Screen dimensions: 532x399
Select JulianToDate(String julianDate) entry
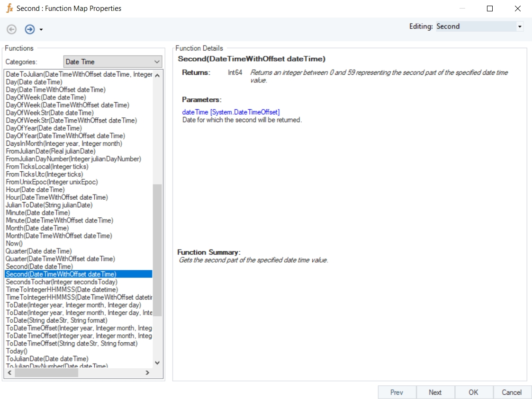pyautogui.click(x=49, y=205)
